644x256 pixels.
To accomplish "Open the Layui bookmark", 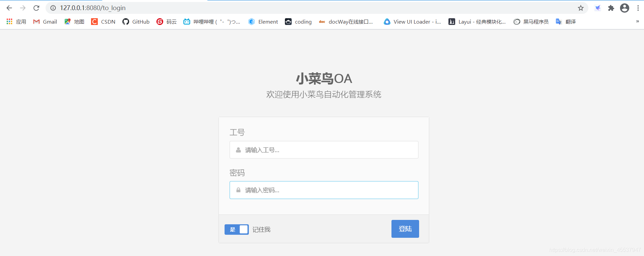I will pyautogui.click(x=477, y=22).
